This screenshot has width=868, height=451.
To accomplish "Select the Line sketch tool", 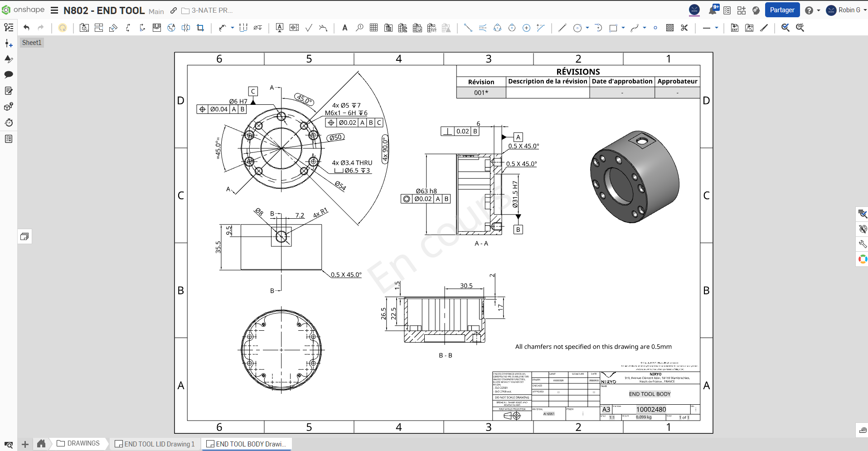I will 562,28.
